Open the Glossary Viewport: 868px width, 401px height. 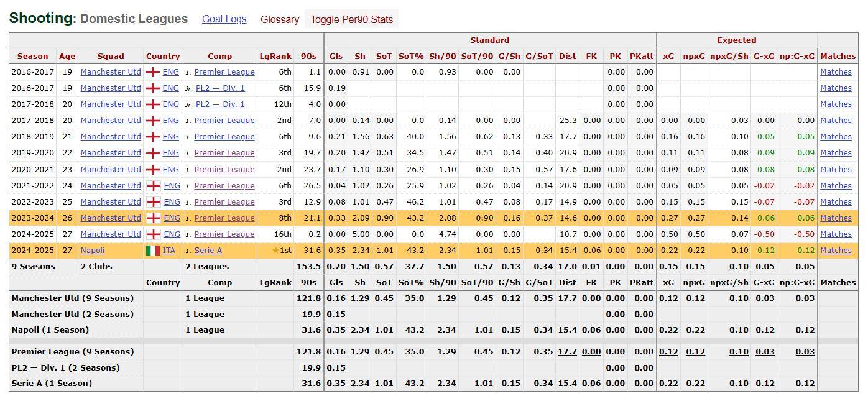pos(280,19)
